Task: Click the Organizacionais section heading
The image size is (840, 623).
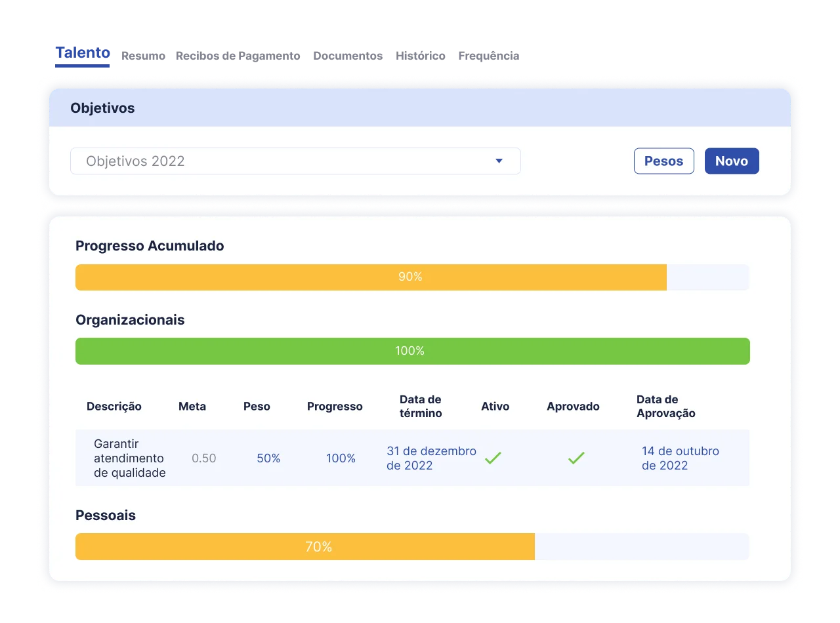Action: (x=130, y=320)
